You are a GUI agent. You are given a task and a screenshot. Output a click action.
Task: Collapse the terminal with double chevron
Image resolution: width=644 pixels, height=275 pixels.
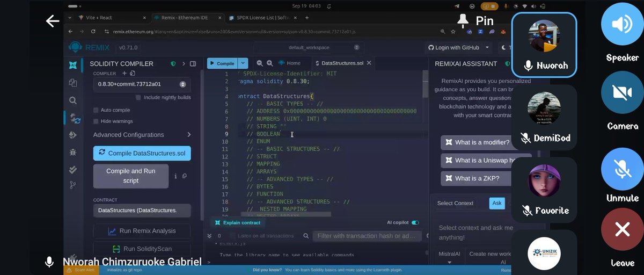(x=209, y=236)
